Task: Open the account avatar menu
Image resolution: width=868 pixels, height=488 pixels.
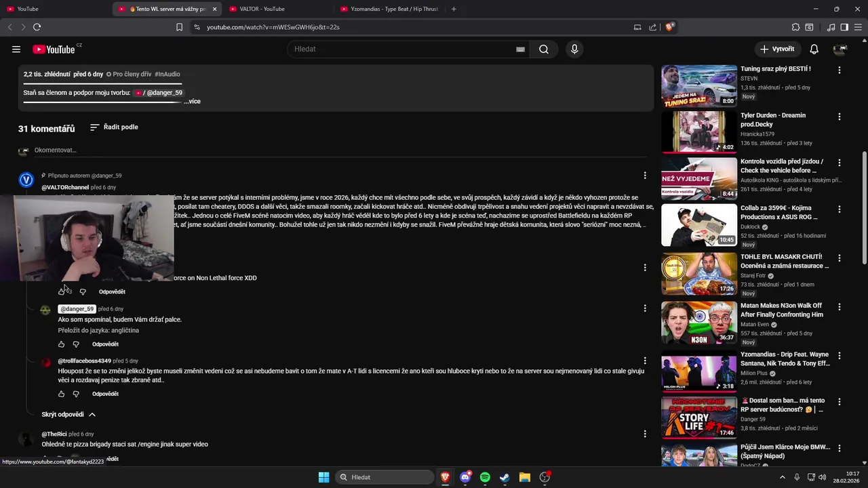Action: point(840,49)
